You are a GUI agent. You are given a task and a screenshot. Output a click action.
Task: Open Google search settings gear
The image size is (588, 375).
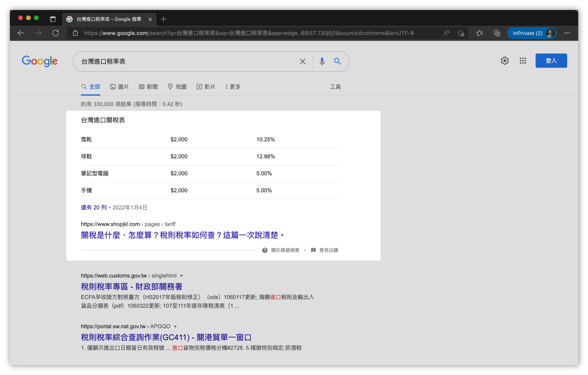click(504, 61)
